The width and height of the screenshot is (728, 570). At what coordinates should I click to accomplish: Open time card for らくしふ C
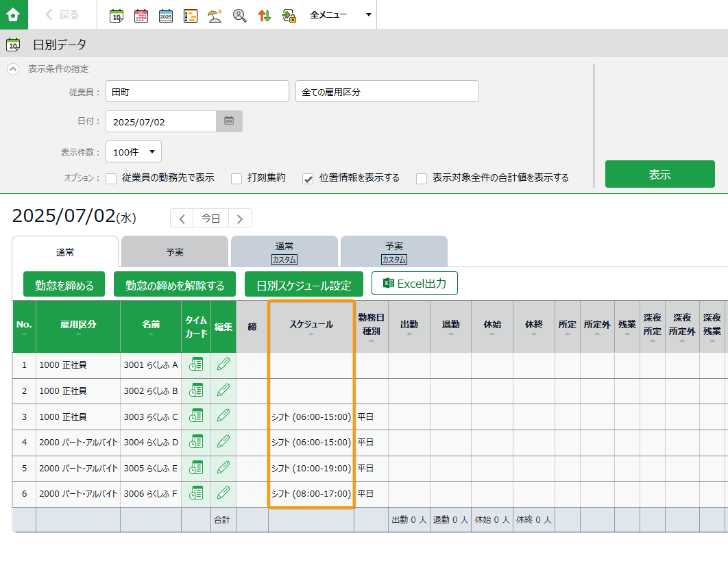196,416
